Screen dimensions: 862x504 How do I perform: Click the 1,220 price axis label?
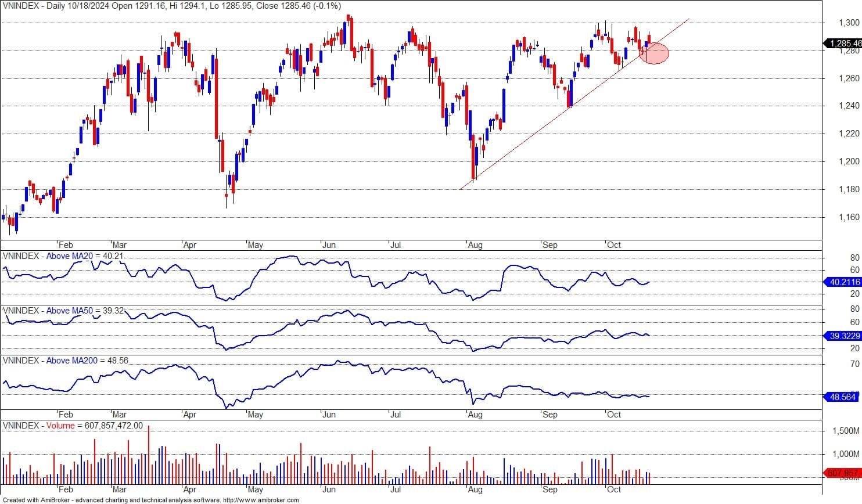(849, 134)
